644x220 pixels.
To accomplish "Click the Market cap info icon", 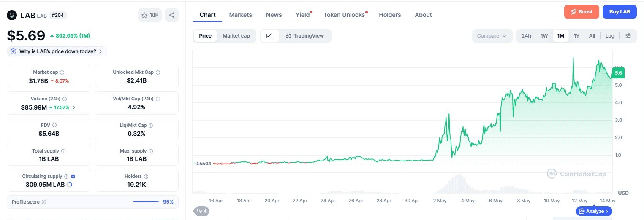I will click(62, 72).
